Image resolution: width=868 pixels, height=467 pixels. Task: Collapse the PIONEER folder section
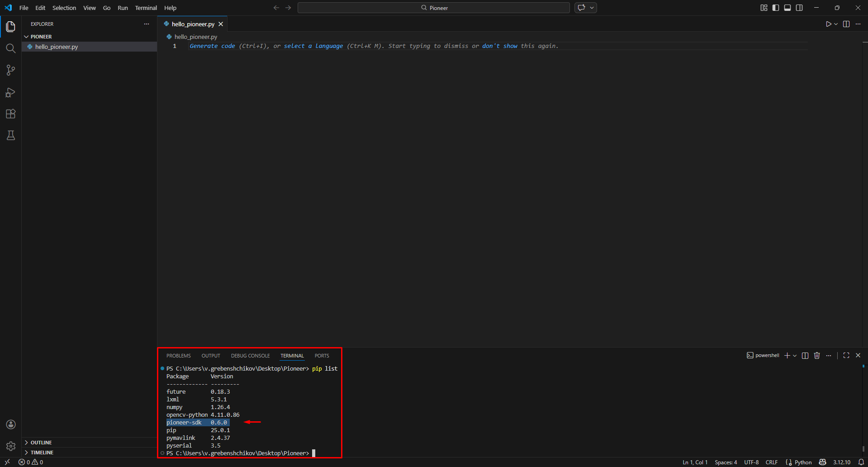89,37
